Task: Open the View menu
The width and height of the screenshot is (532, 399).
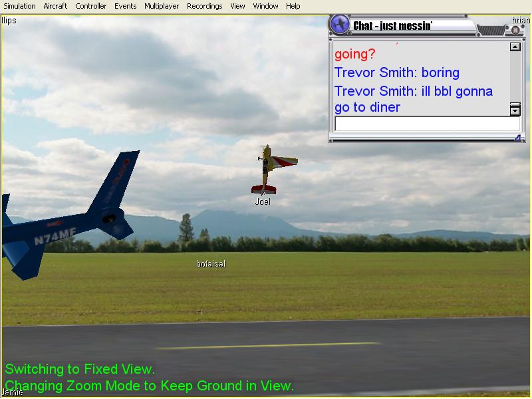Action: click(237, 6)
